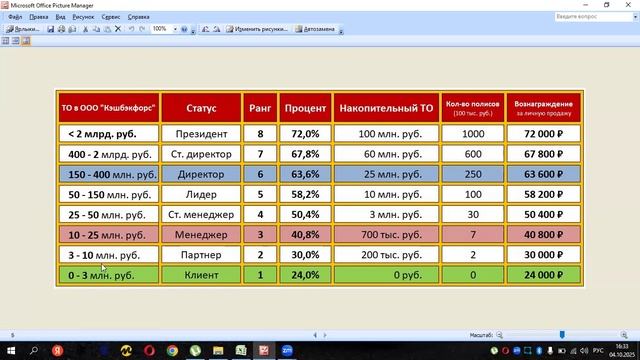The height and width of the screenshot is (360, 640).
Task: Open the Правка menu
Action: tap(39, 17)
